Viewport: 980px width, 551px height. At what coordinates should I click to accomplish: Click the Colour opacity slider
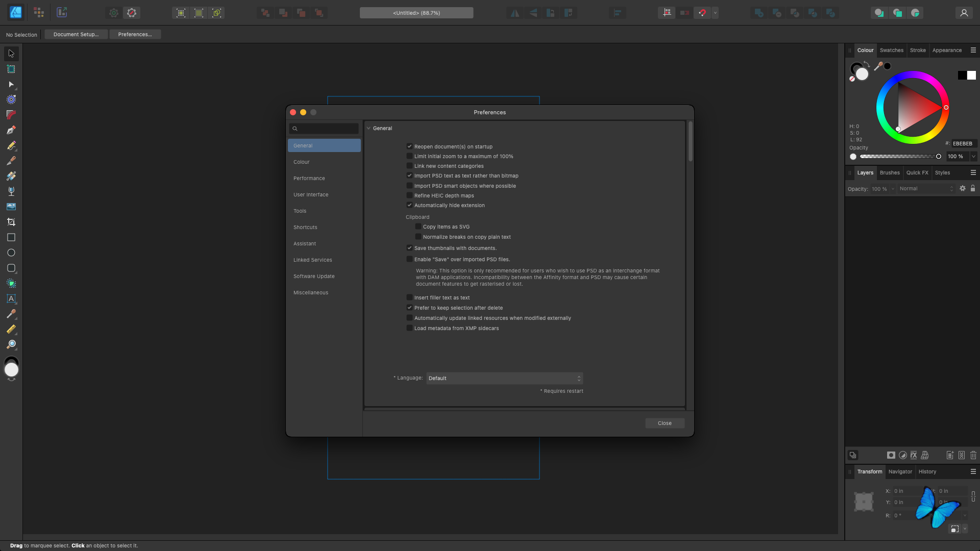pos(900,157)
